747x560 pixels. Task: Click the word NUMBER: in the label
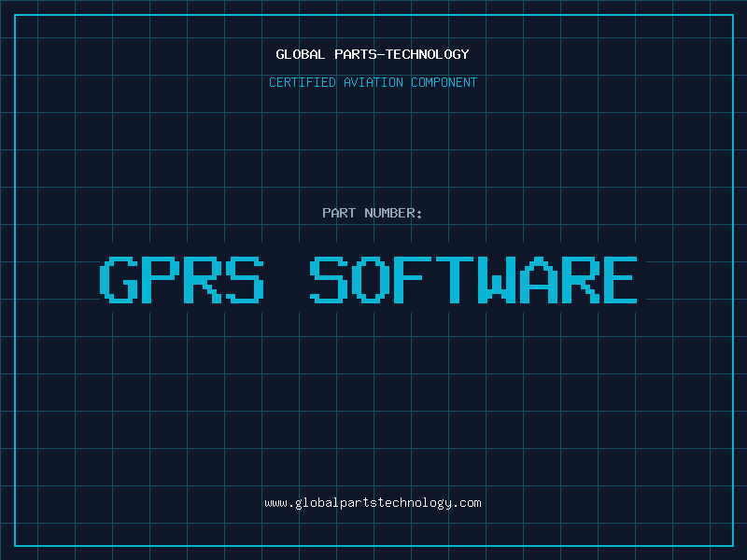pos(393,213)
